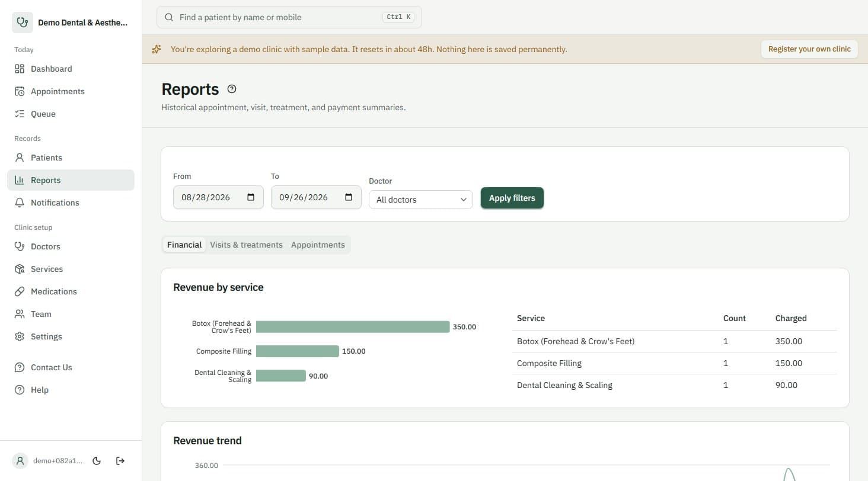Click the Services package icon

point(20,269)
